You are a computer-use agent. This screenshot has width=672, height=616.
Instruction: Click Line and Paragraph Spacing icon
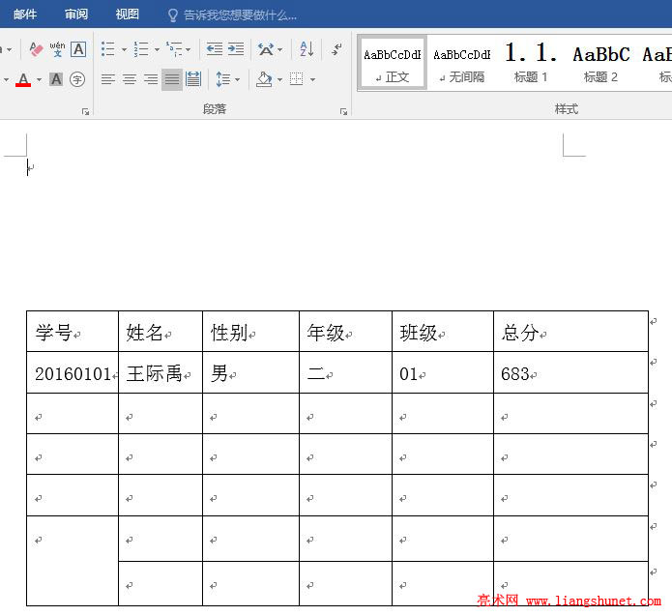(223, 79)
